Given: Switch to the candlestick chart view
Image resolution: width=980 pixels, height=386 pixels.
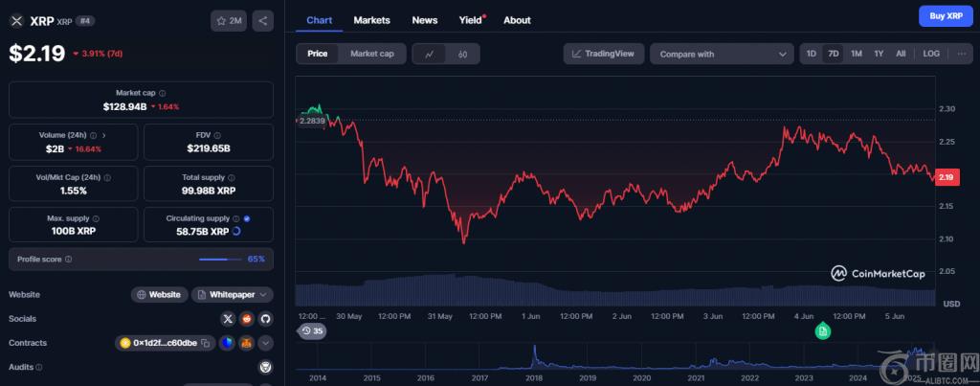Looking at the screenshot, I should (x=461, y=54).
